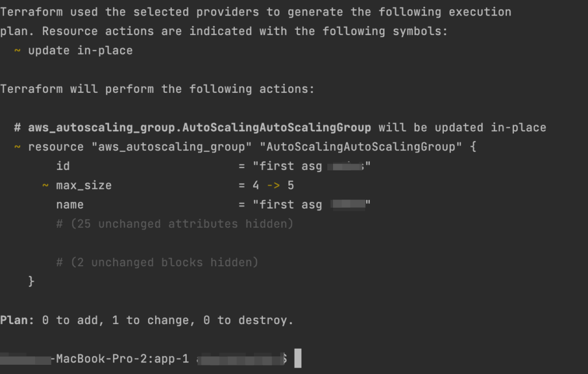Click the new max_size value 5

click(291, 185)
